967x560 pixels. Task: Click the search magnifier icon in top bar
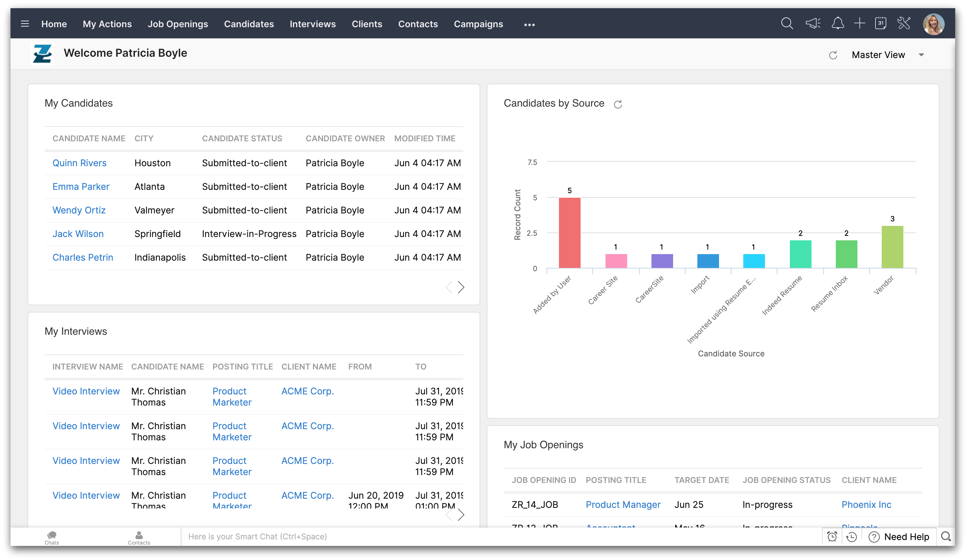coord(787,23)
